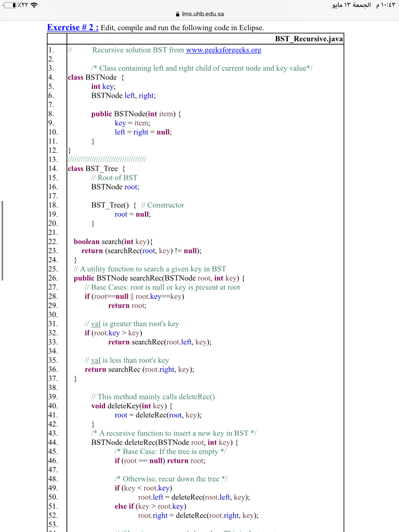Click 'if (root == null) return root;' line

click(x=160, y=461)
